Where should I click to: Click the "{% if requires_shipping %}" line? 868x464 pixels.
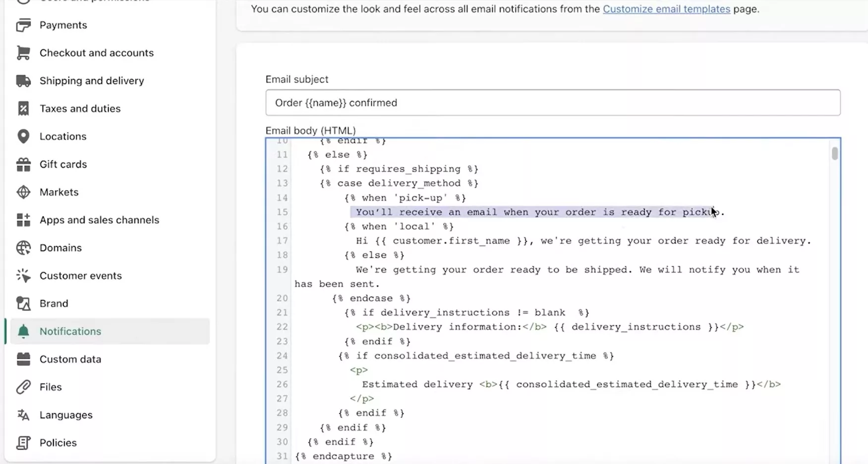coord(399,169)
